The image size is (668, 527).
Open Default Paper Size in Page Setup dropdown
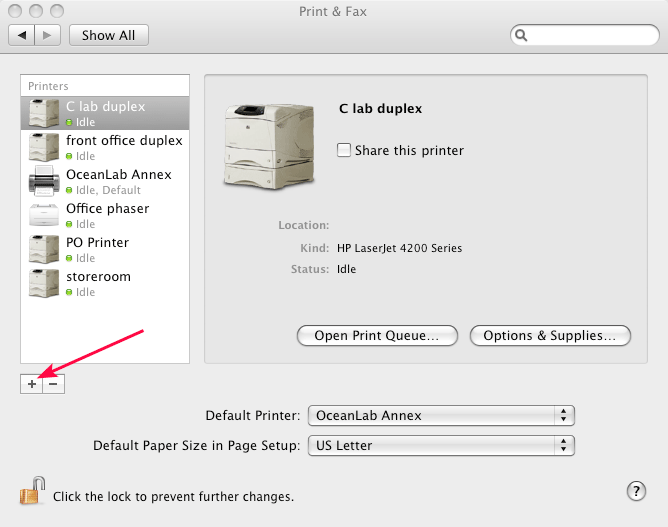[x=441, y=446]
